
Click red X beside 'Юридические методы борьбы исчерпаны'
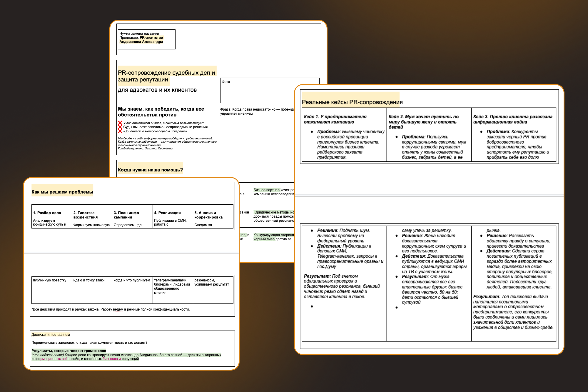pyautogui.click(x=120, y=131)
